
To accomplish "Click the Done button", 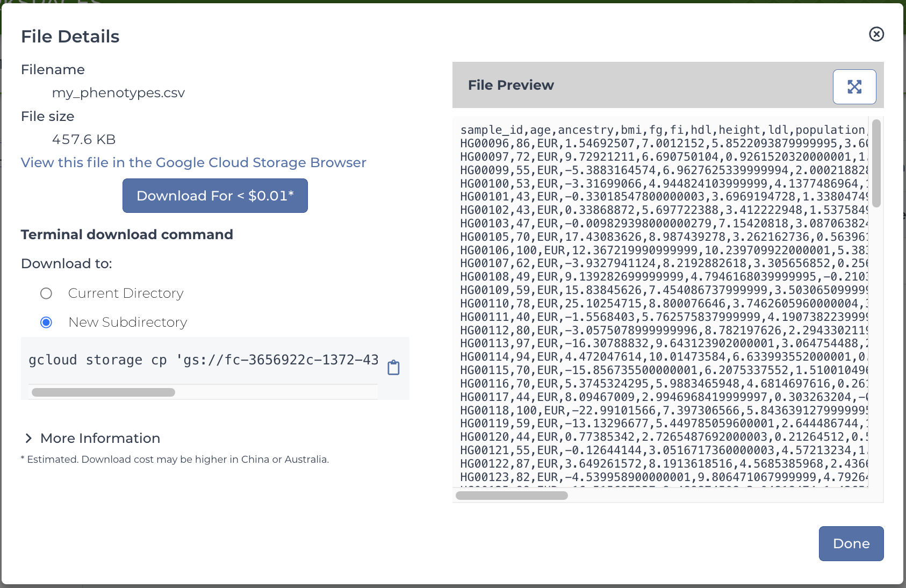I will 851,543.
